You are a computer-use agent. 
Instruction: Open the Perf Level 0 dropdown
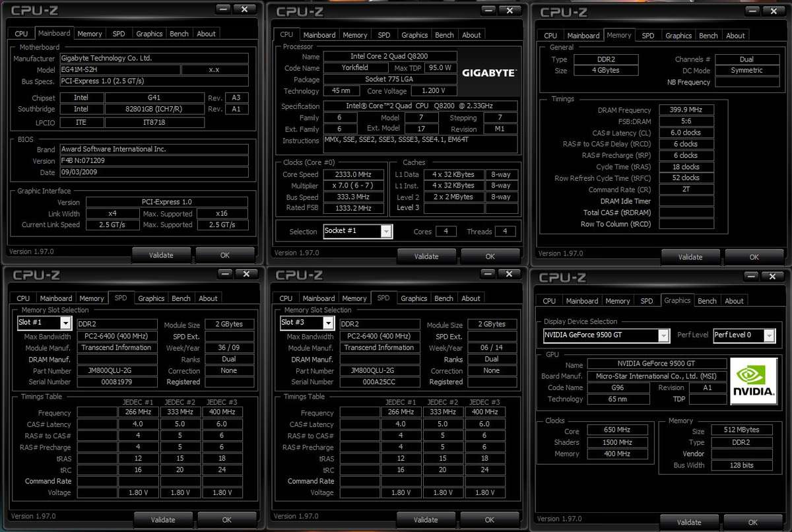(x=770, y=335)
